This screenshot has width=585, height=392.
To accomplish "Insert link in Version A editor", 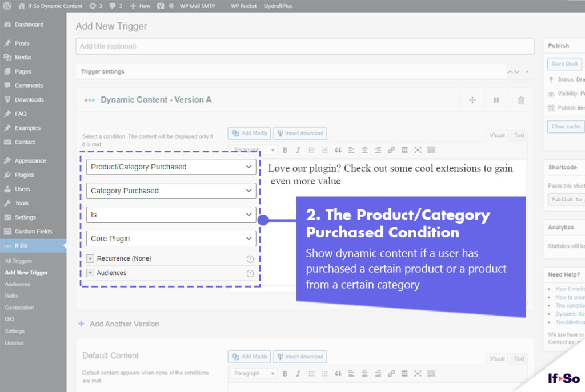I will [x=391, y=150].
